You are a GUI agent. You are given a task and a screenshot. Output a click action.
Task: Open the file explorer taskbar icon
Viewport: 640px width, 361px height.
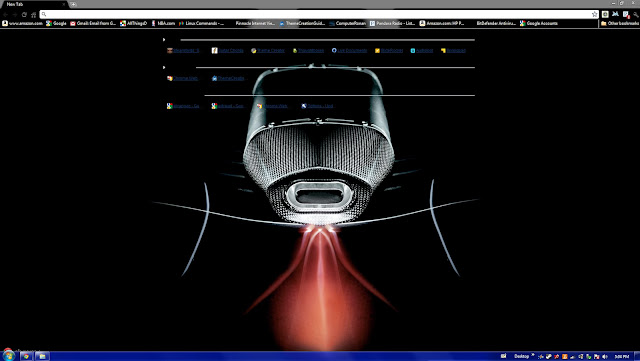point(42,357)
